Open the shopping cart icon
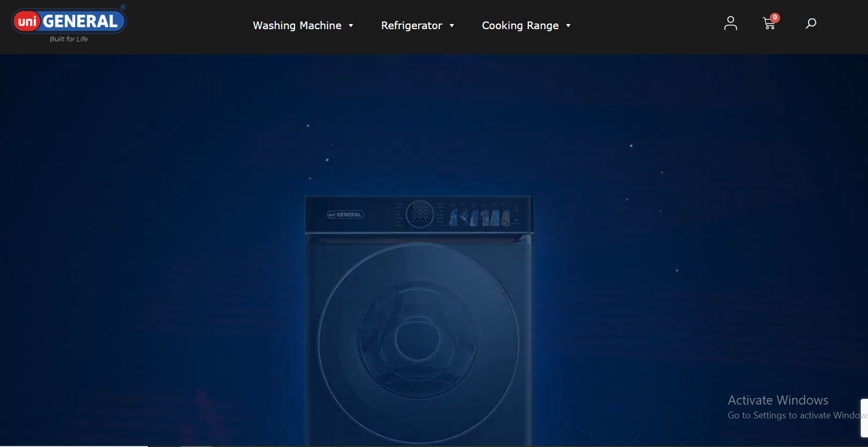The width and height of the screenshot is (868, 447). click(x=769, y=24)
